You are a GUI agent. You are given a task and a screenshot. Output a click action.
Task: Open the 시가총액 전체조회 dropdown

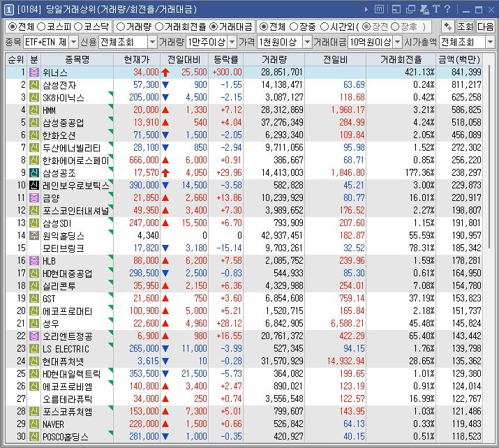490,42
